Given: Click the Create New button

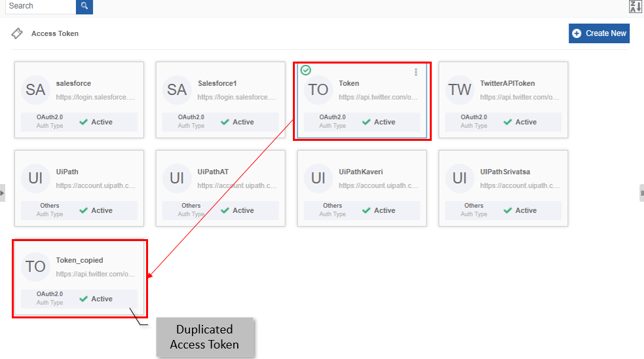Looking at the screenshot, I should pos(599,33).
